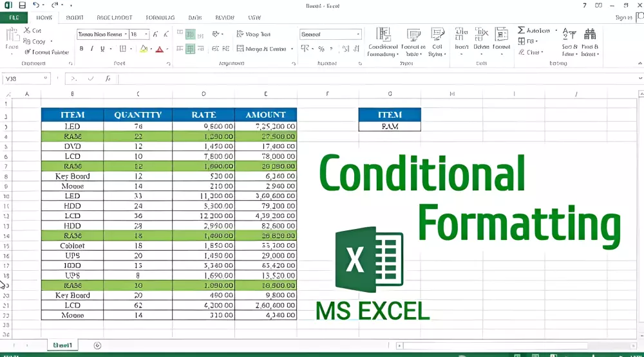The height and width of the screenshot is (357, 644).
Task: Click the Decrease Decimal icon
Action: coord(357,49)
